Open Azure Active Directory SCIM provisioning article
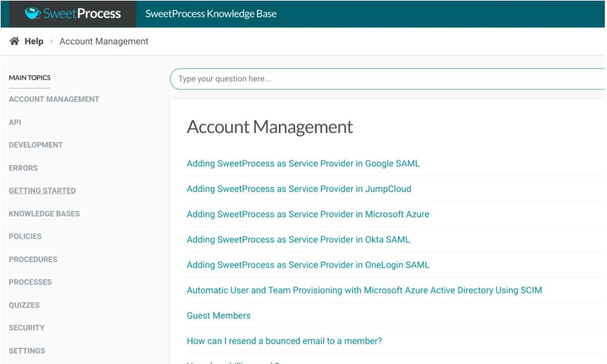 pyautogui.click(x=364, y=290)
